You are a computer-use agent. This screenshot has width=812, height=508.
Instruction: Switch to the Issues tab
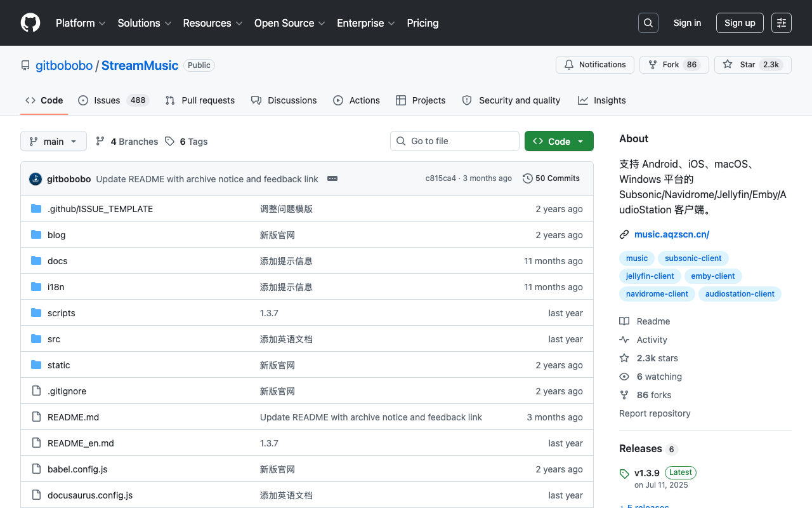coord(114,100)
